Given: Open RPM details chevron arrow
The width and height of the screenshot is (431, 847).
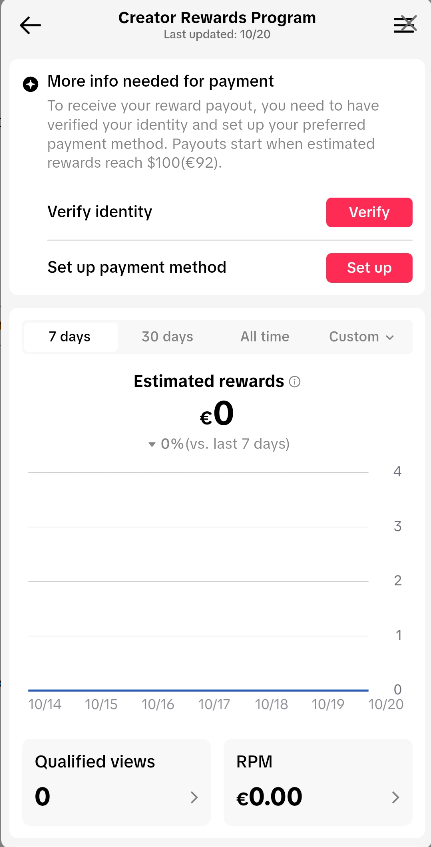Looking at the screenshot, I should click(396, 797).
